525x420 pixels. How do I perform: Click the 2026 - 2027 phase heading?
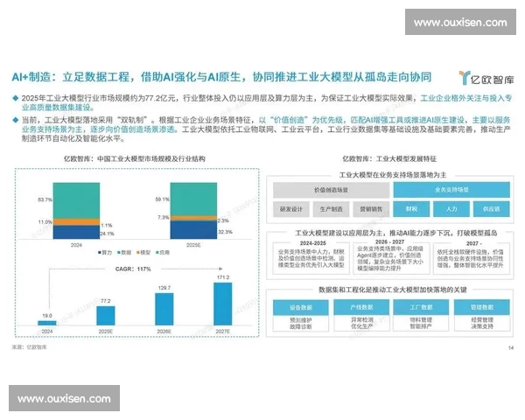pos(389,241)
